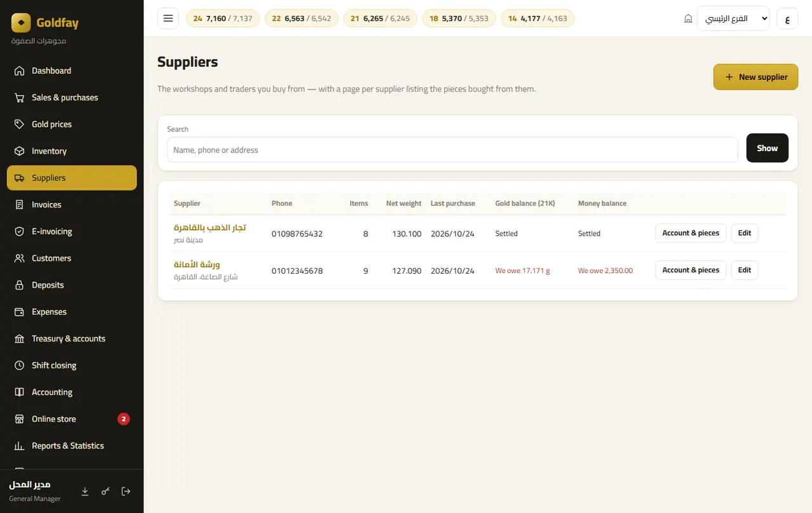Click the 18 karat gold price chip
This screenshot has width=812, height=513.
click(x=459, y=18)
